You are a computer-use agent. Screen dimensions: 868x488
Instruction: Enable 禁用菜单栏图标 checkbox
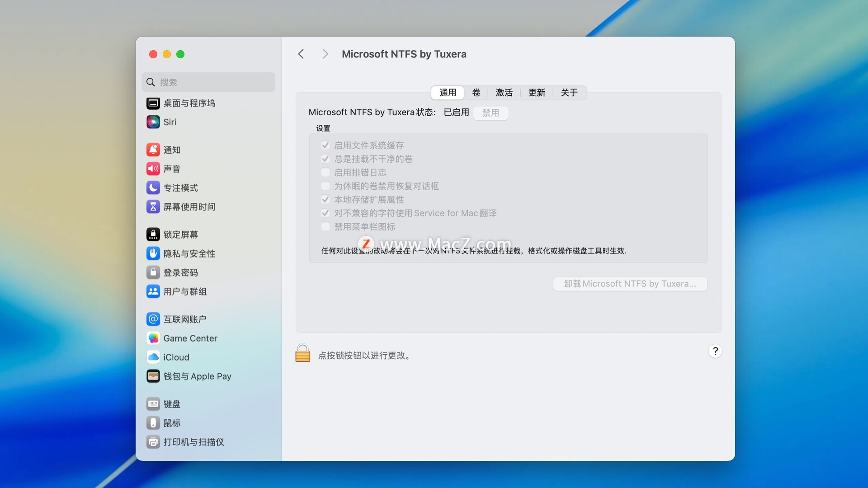click(x=325, y=226)
